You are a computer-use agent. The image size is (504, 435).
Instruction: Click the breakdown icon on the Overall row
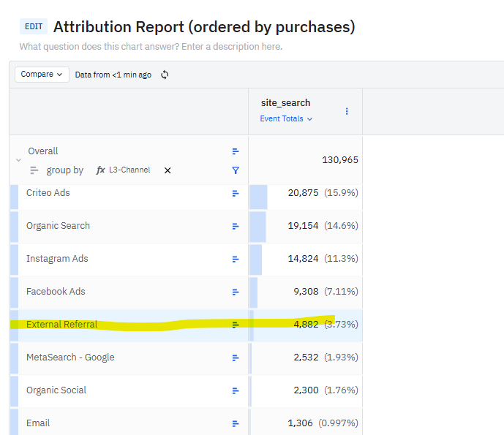(x=236, y=151)
